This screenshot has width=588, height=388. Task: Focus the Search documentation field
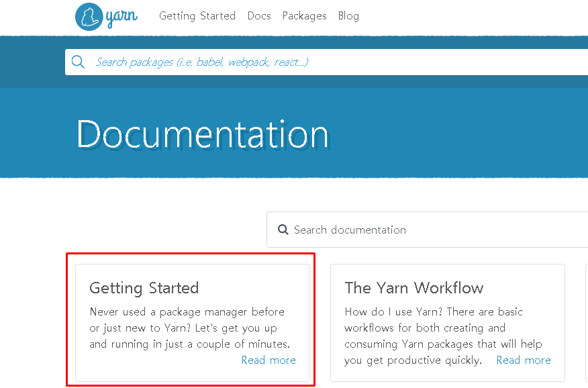click(428, 230)
